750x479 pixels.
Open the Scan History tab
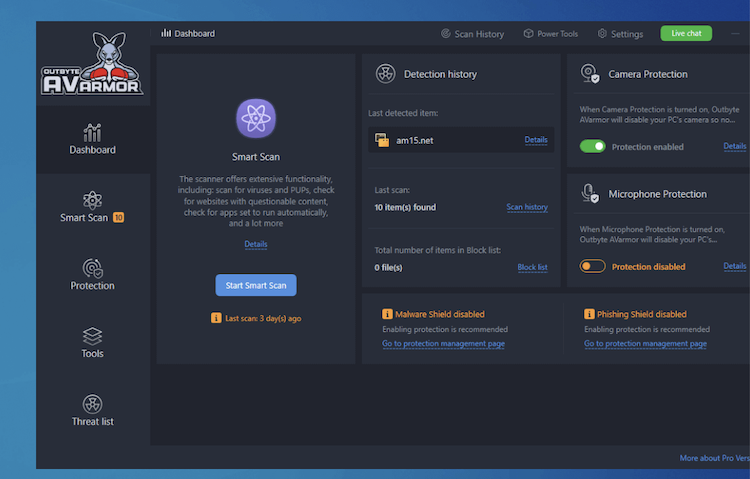(x=472, y=34)
